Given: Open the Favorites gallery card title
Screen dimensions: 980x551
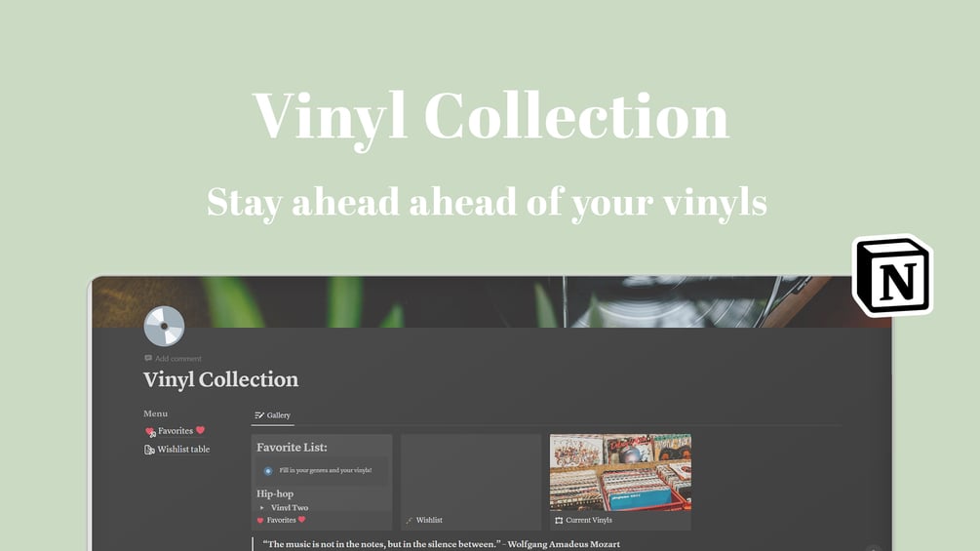Looking at the screenshot, I should click(x=281, y=520).
